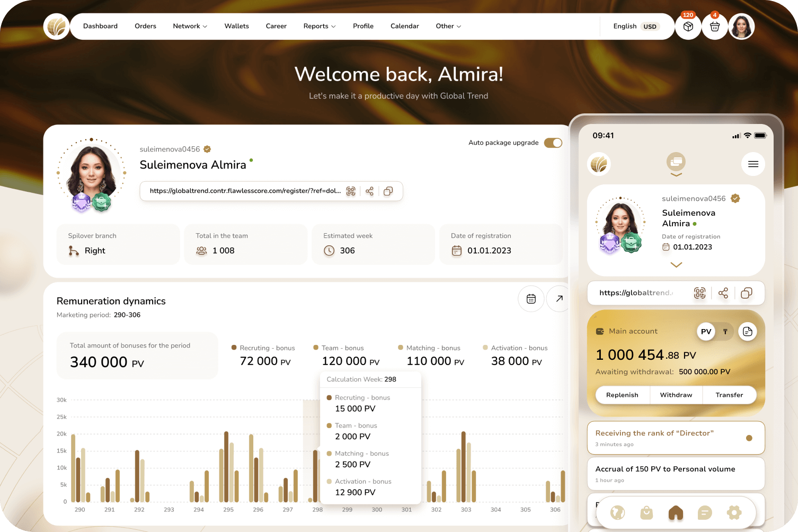Tap the cards icon atop the mobile view

pyautogui.click(x=676, y=161)
